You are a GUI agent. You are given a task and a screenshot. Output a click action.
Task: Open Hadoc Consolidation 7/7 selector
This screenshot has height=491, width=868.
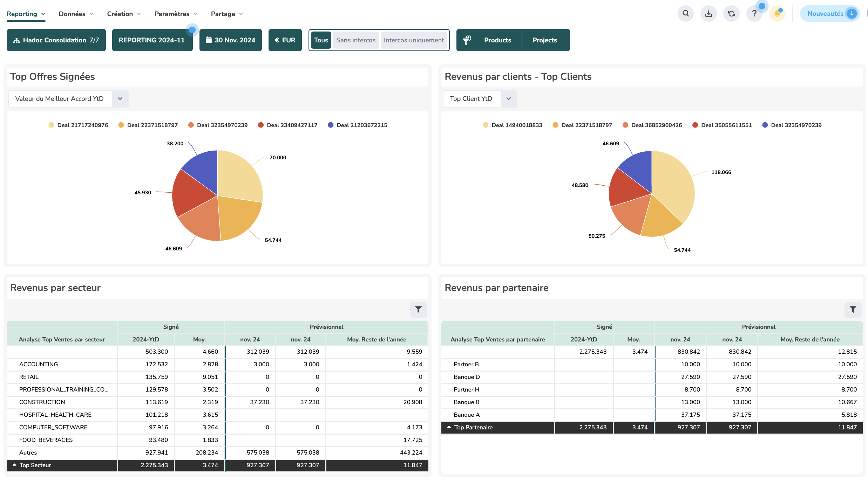click(x=56, y=40)
